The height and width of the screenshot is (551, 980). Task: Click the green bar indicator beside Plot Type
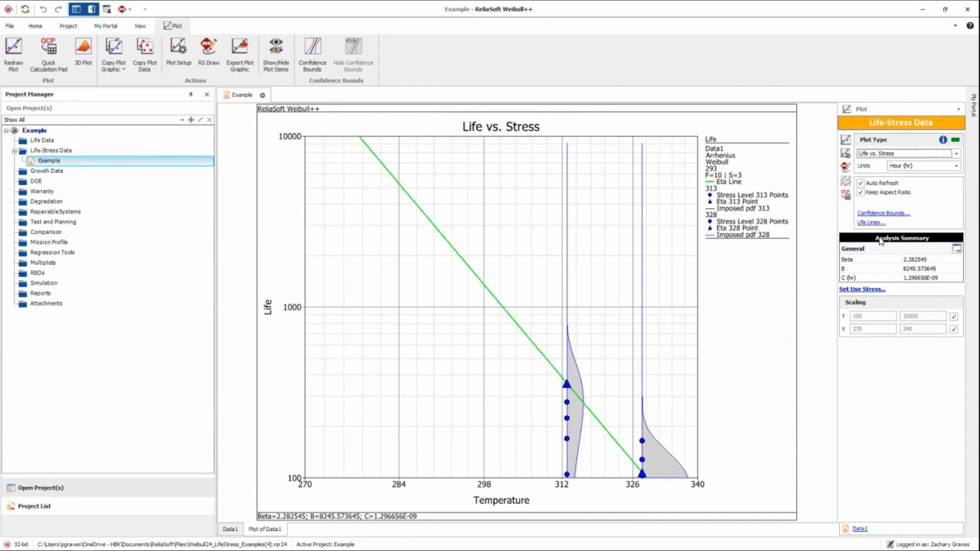pos(955,140)
